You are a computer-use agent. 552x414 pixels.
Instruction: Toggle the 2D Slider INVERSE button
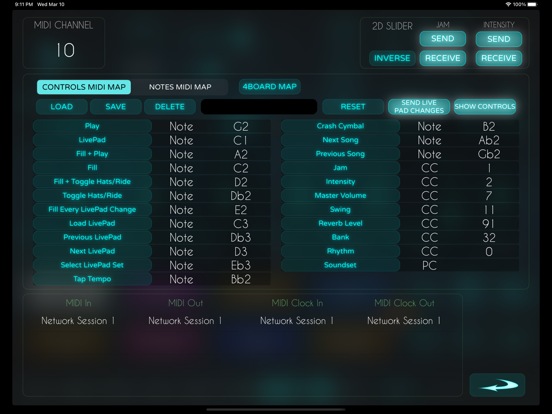[x=392, y=58]
